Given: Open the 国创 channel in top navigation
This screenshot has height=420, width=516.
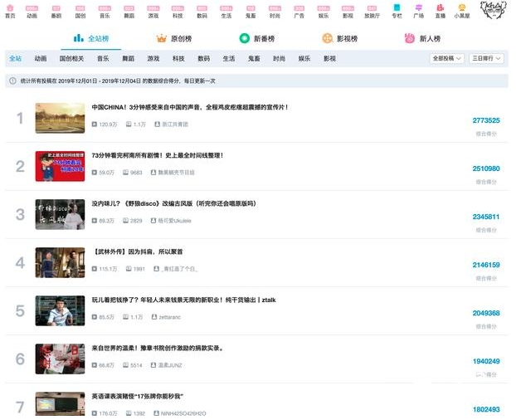Looking at the screenshot, I should 80,12.
